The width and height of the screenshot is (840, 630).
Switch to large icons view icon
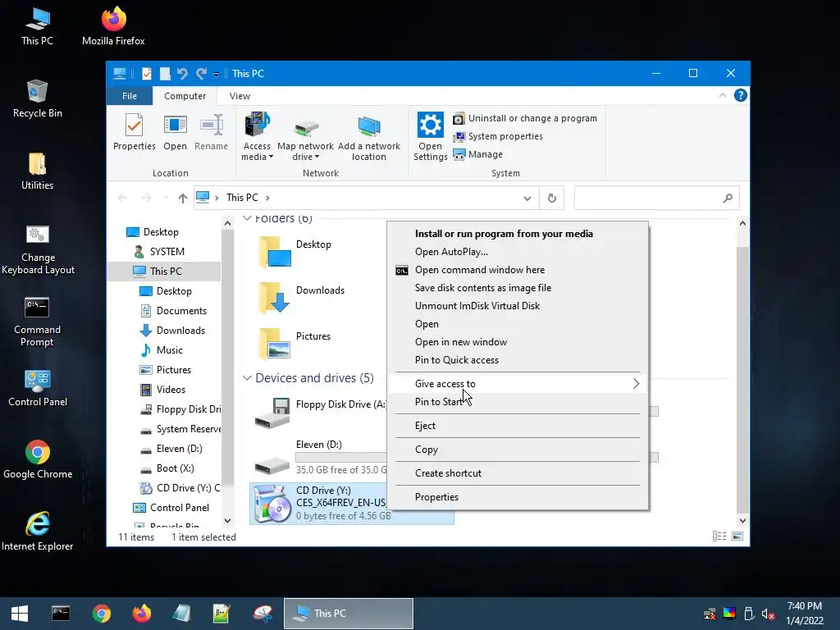[x=737, y=536]
